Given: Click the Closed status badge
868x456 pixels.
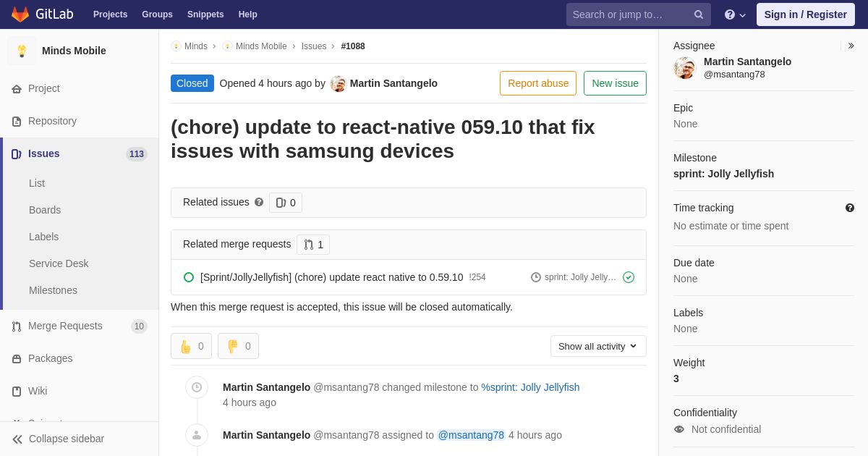Looking at the screenshot, I should (192, 83).
